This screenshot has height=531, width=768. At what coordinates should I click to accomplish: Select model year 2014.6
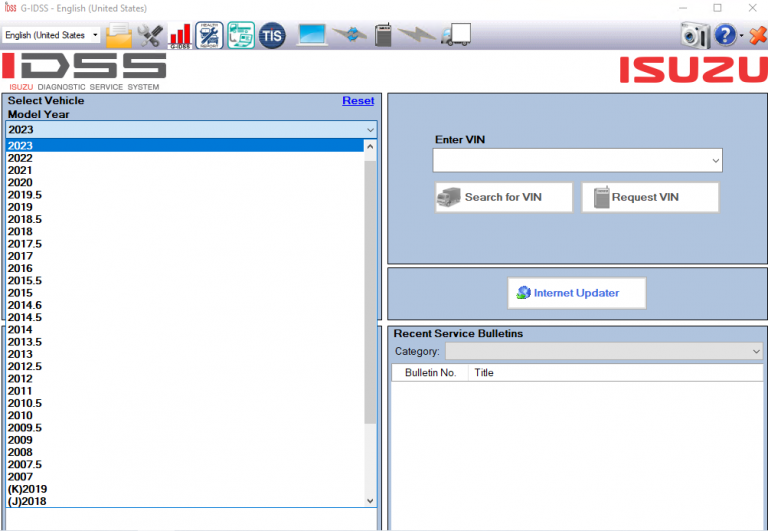[x=185, y=305]
